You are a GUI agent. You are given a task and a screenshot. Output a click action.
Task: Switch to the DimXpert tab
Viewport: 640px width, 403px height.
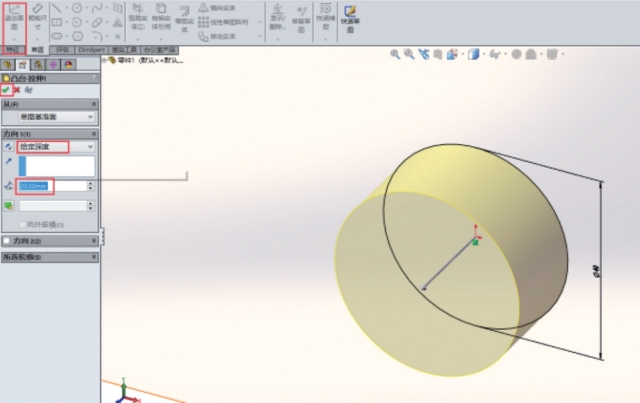91,50
